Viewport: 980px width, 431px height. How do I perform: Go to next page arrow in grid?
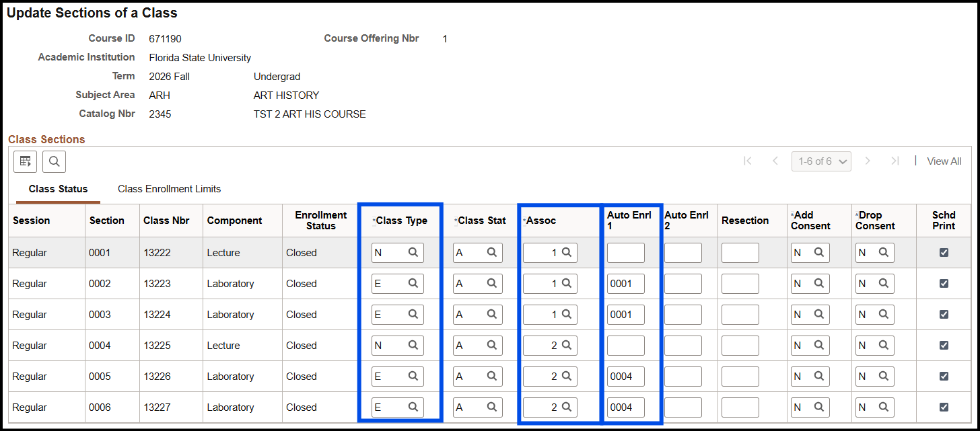pos(868,161)
